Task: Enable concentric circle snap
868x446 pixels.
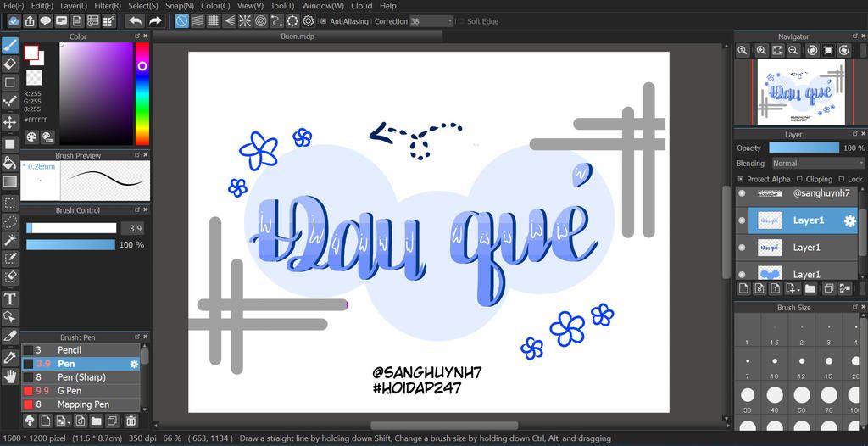Action: (x=261, y=21)
